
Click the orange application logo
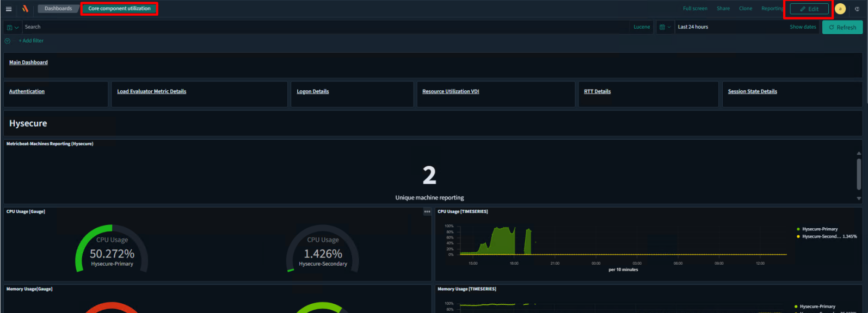pos(25,9)
